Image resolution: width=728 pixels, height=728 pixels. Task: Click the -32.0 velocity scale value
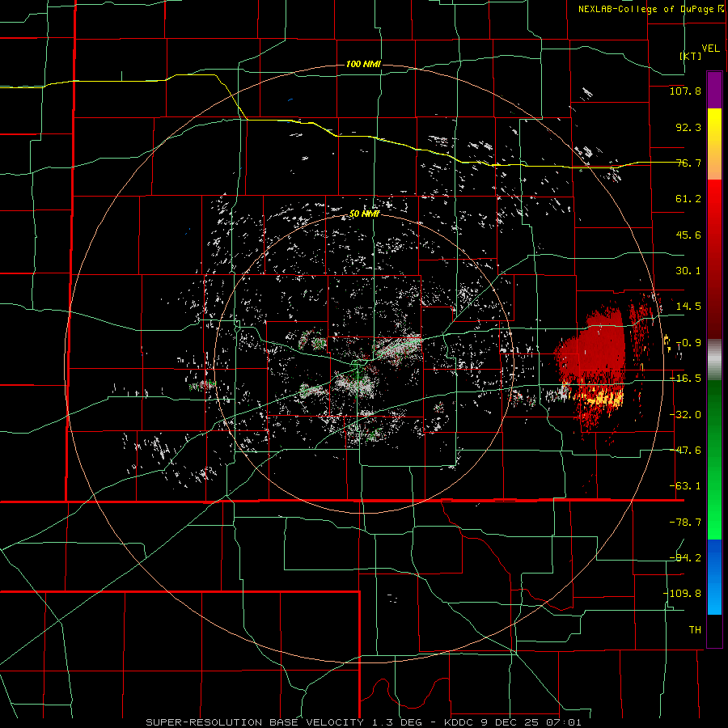685,415
